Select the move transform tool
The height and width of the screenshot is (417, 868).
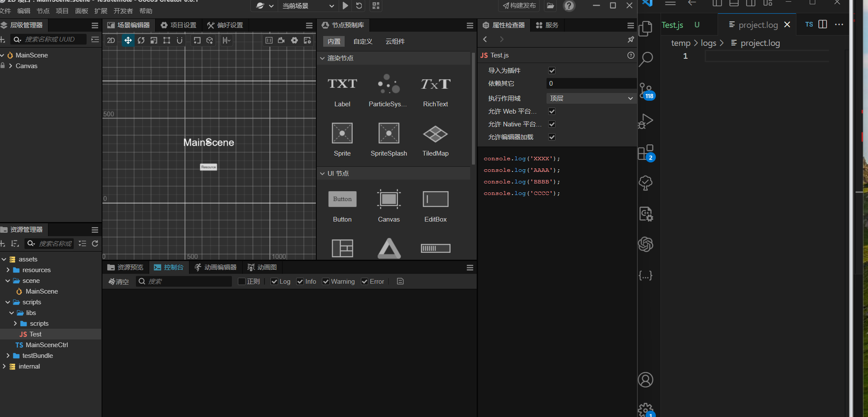pyautogui.click(x=128, y=40)
